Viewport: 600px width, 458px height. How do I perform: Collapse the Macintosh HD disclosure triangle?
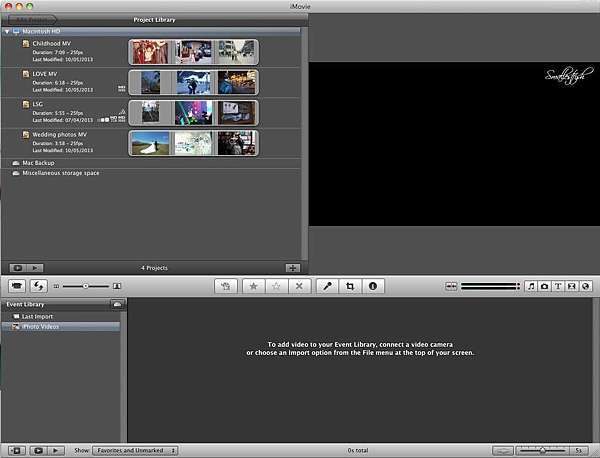(x=7, y=31)
